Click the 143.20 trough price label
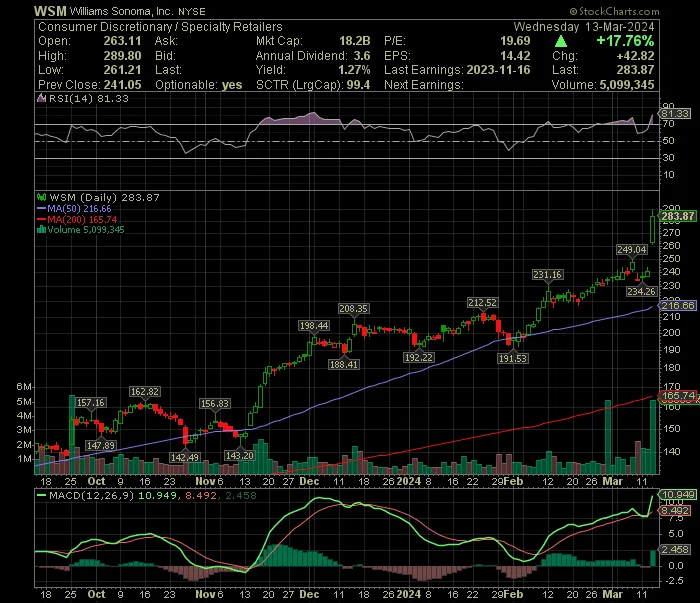Screen dimensions: 700x603 coord(240,455)
